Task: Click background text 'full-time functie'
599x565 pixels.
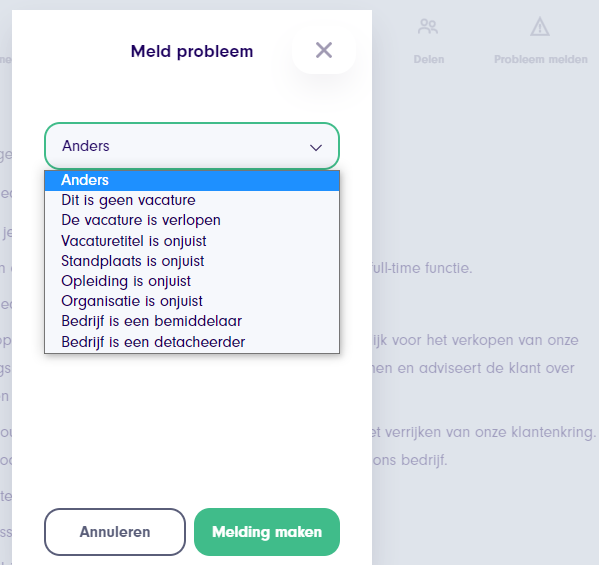Action: [421, 268]
